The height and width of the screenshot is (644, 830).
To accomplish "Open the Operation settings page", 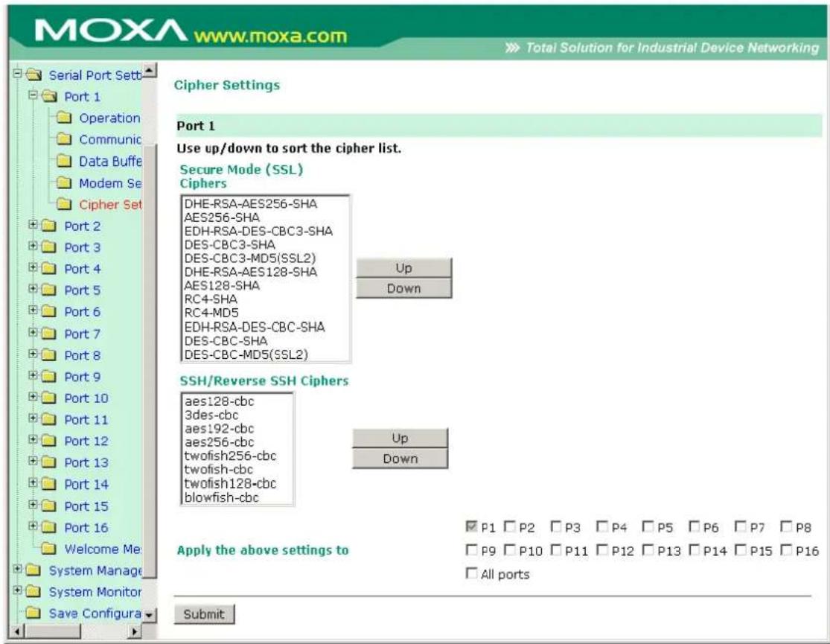I will pyautogui.click(x=109, y=118).
